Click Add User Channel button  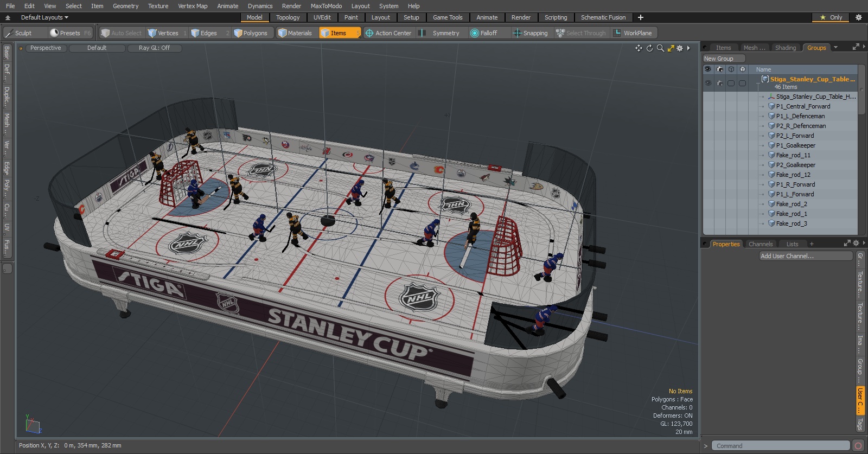(806, 256)
